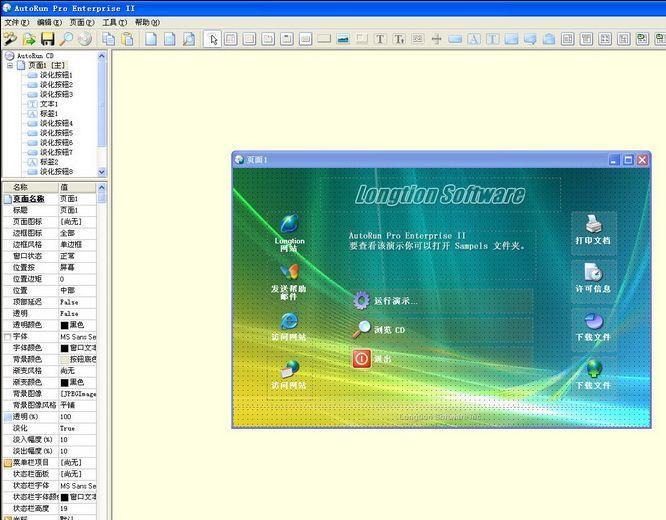Click the AutoRun CD root disc icon
Image resolution: width=666 pixels, height=520 pixels.
click(9, 56)
